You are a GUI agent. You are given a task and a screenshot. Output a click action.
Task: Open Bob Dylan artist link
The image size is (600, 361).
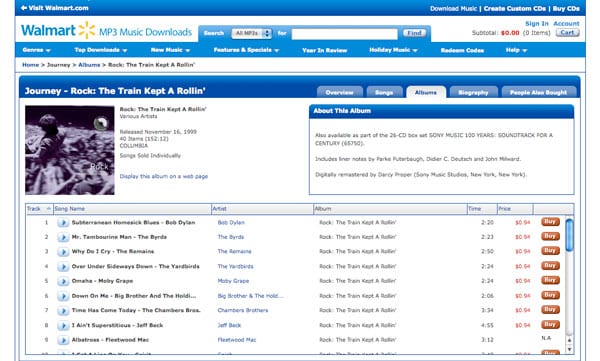(x=231, y=222)
